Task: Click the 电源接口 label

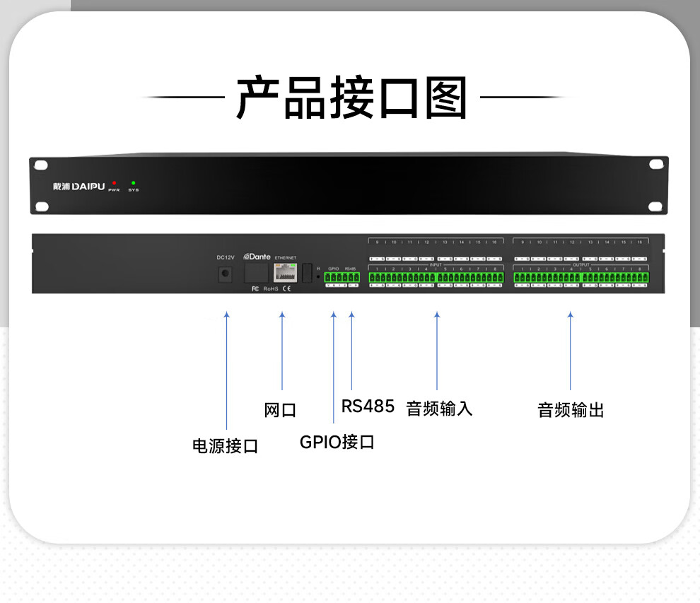Action: click(226, 446)
